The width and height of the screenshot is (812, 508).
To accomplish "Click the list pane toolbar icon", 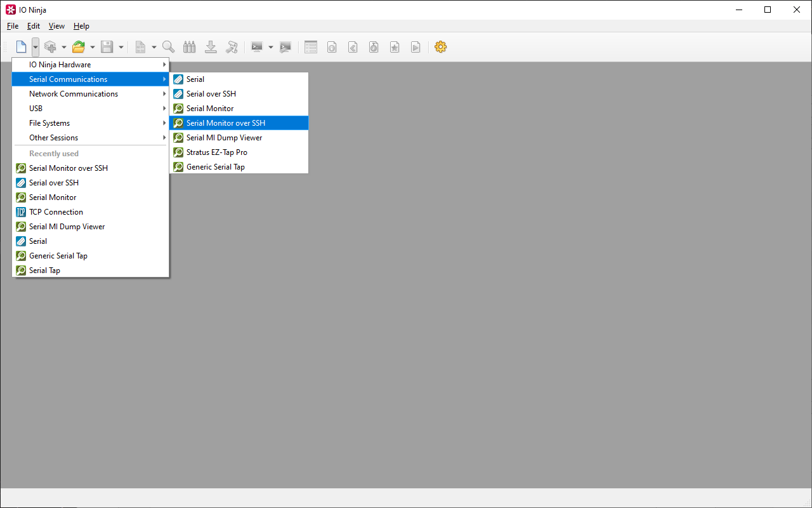I will click(310, 47).
